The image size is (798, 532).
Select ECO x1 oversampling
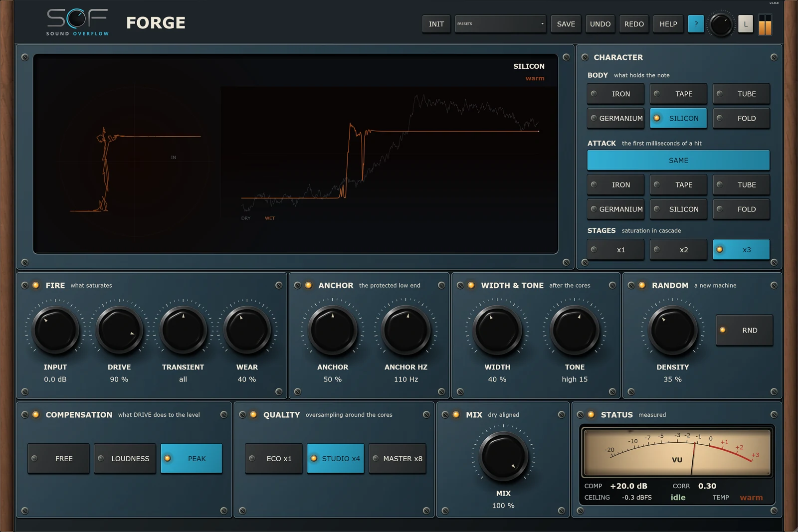[274, 458]
